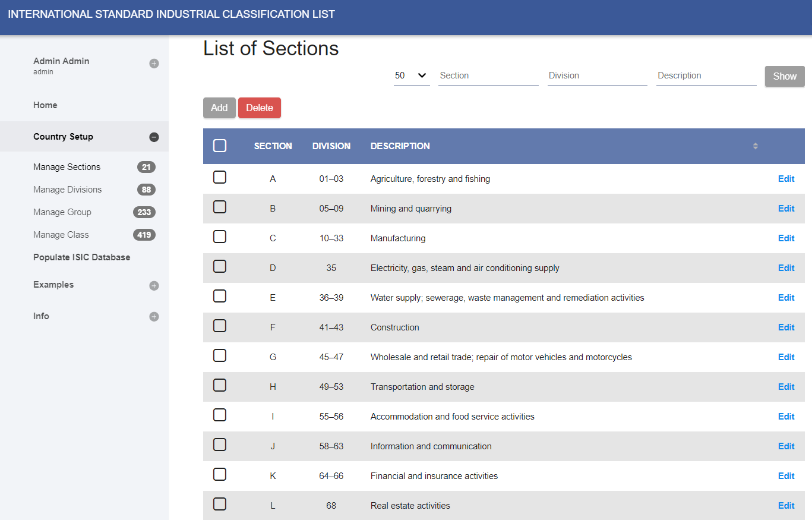Click the 21 badge beside Manage Sections
Screen dimensions: 812x520
146,167
